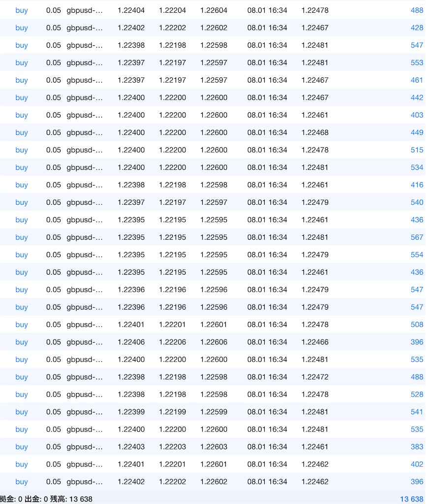Select the open price 1.22403

[131, 447]
